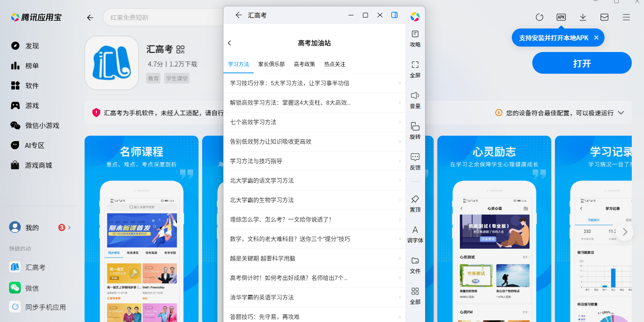Select the 学习方法 tab

coord(238,64)
